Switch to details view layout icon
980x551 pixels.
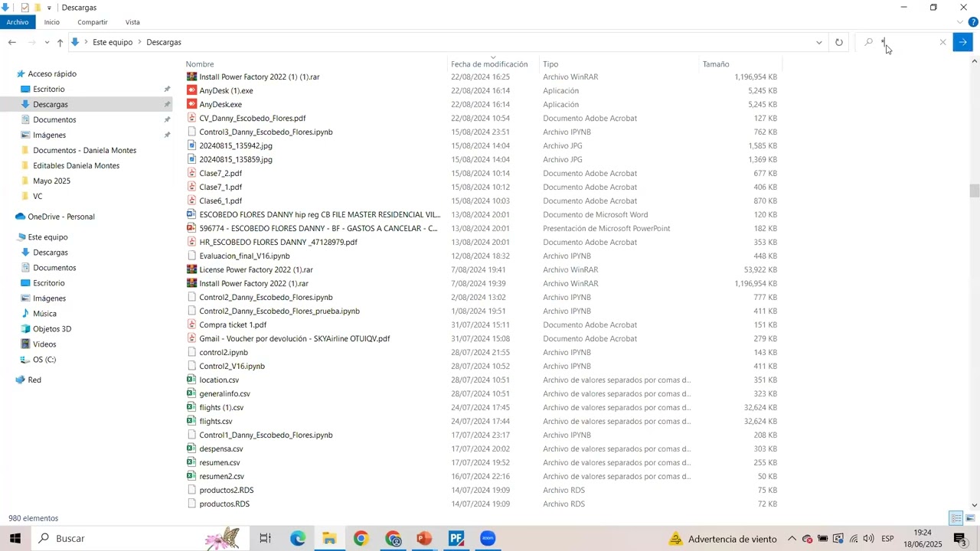(x=956, y=518)
